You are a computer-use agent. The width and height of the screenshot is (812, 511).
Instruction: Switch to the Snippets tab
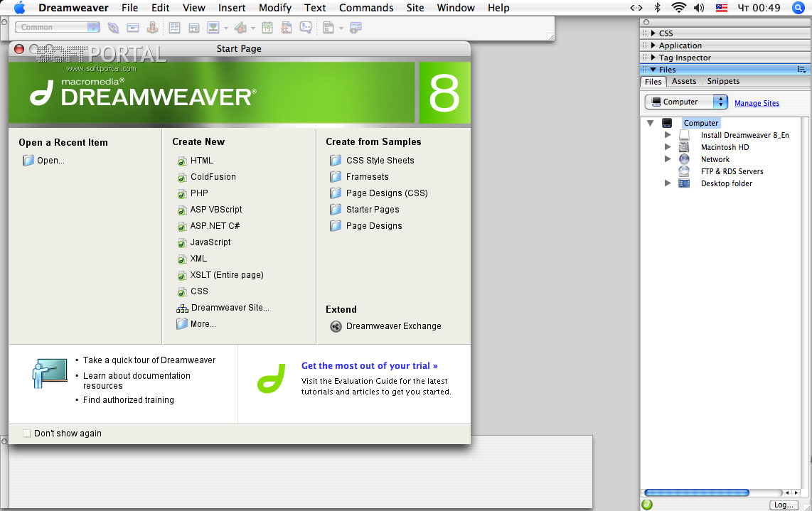(723, 81)
